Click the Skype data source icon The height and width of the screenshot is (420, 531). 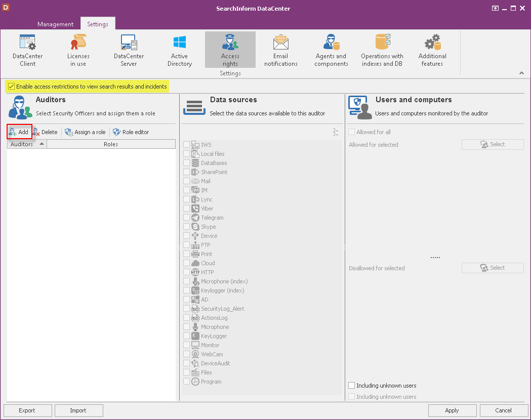pyautogui.click(x=195, y=227)
